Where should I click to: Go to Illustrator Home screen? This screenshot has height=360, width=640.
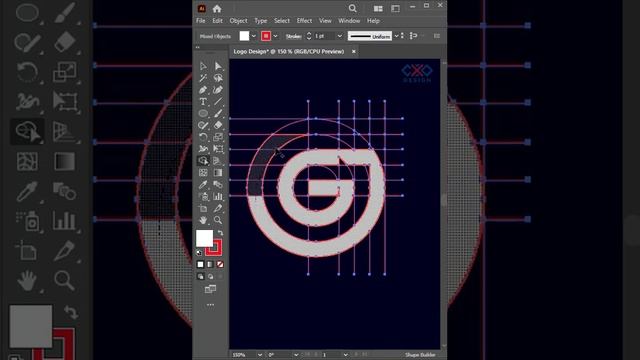coord(217,9)
